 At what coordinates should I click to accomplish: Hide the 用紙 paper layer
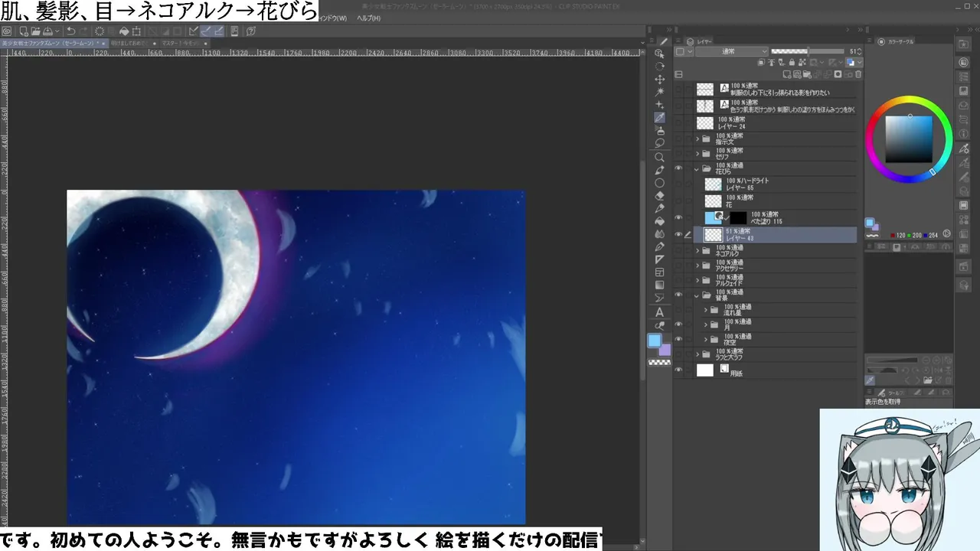(678, 370)
